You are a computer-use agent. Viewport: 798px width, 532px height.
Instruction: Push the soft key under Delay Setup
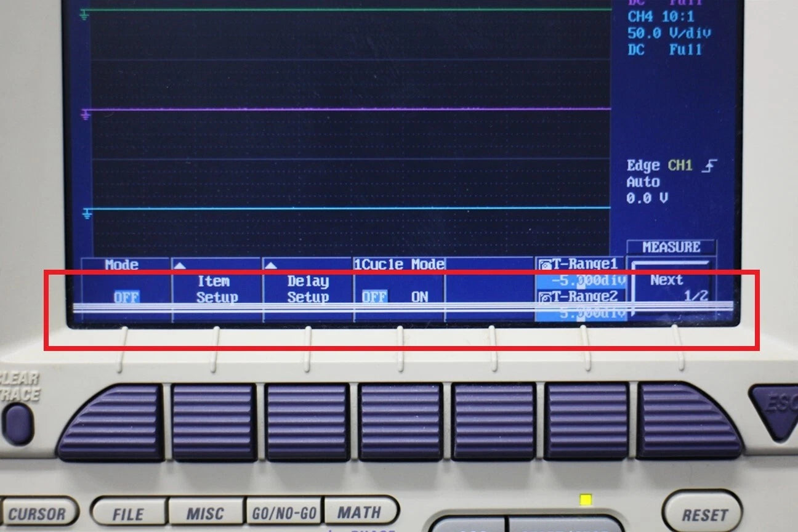pos(307,422)
